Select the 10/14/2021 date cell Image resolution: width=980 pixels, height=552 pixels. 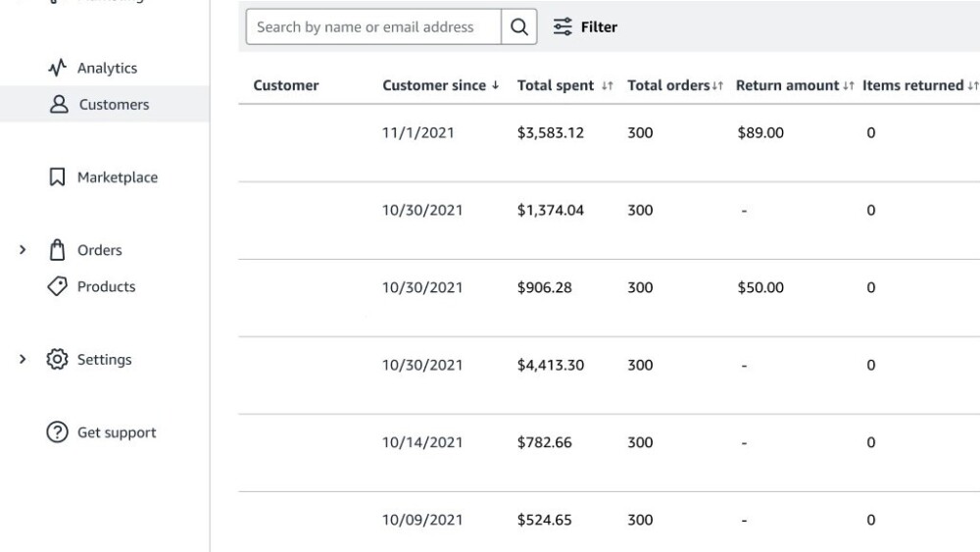(x=422, y=442)
